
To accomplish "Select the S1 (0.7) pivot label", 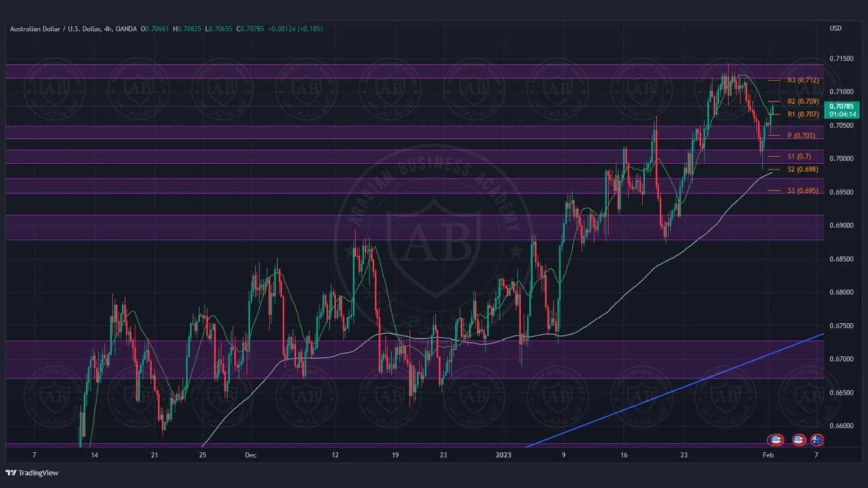I will [799, 157].
